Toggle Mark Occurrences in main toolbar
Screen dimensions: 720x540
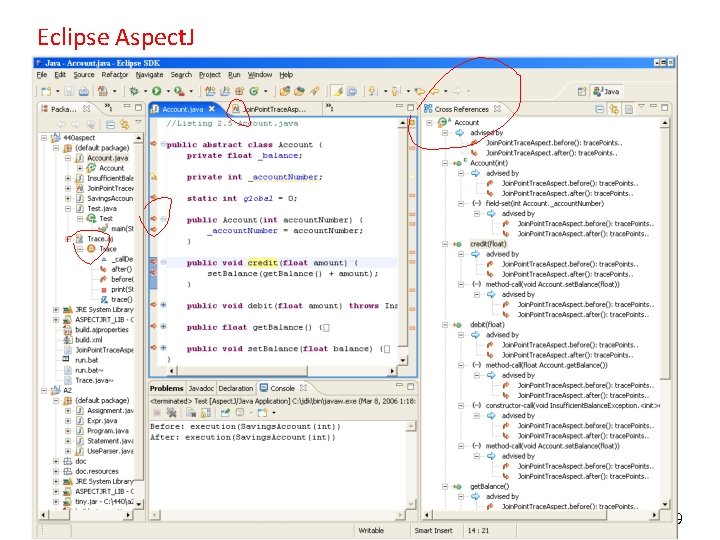(337, 90)
